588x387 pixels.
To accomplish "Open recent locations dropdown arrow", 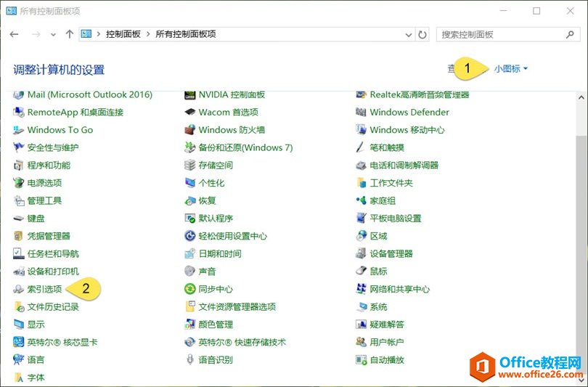I will coord(53,35).
